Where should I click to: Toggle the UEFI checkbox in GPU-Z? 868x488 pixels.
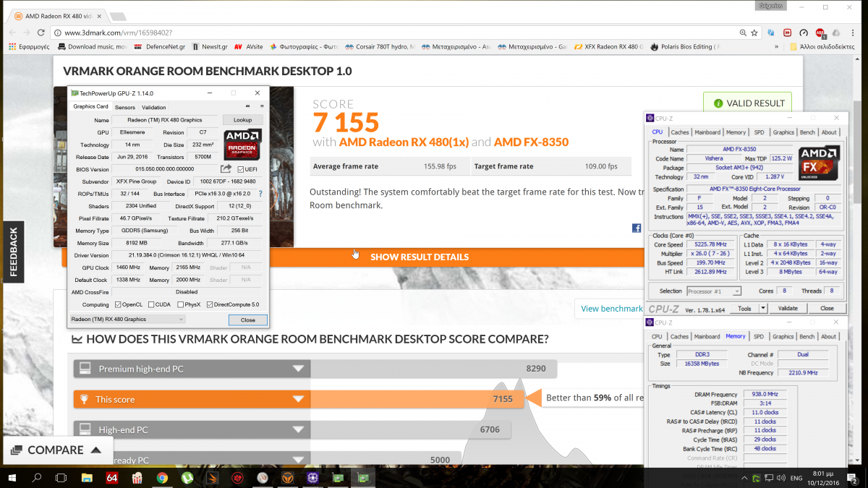tap(241, 169)
